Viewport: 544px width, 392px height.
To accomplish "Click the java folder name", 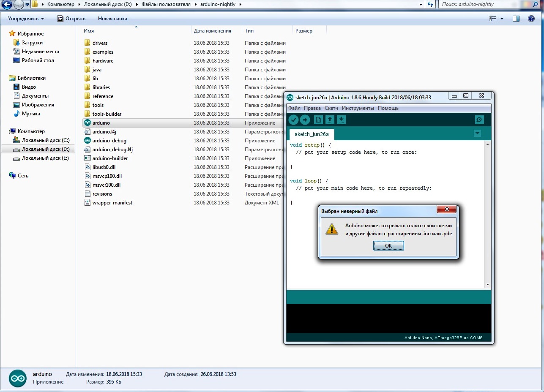I will (97, 70).
